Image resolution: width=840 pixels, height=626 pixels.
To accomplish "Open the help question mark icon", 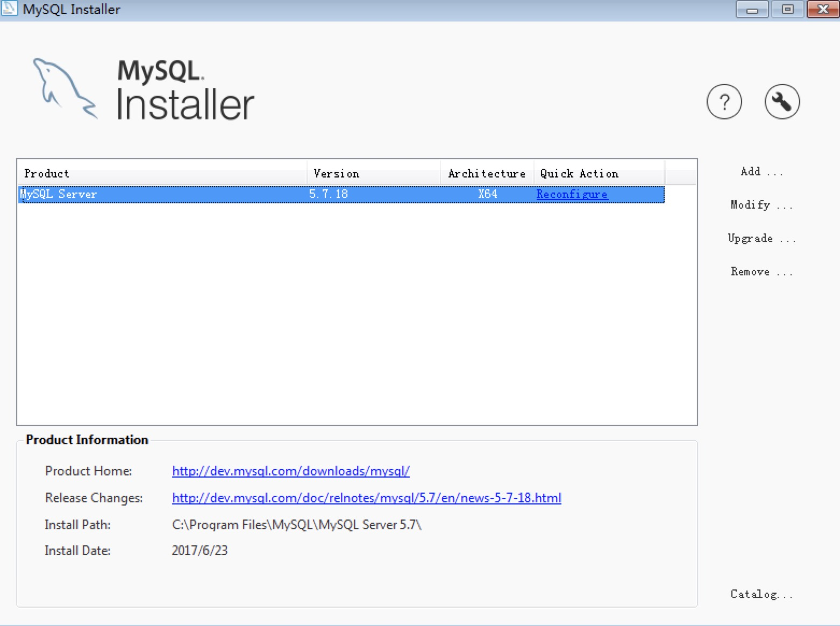I will tap(724, 102).
